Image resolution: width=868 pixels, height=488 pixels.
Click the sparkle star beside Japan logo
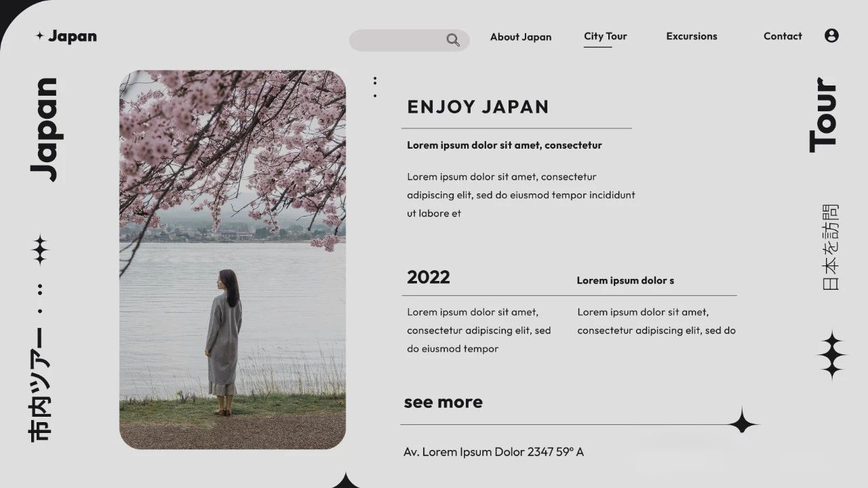pyautogui.click(x=40, y=36)
